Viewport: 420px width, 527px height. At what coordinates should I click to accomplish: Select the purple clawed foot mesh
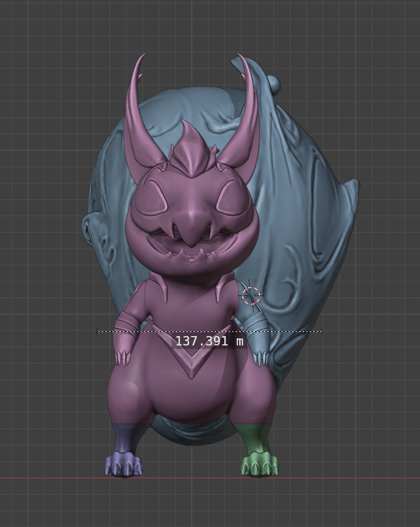[123, 451]
